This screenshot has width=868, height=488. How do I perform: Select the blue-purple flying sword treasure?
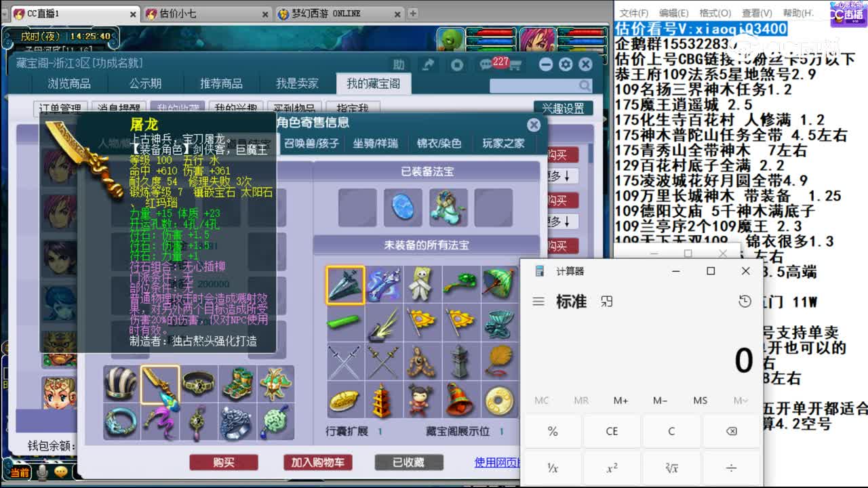(x=384, y=285)
